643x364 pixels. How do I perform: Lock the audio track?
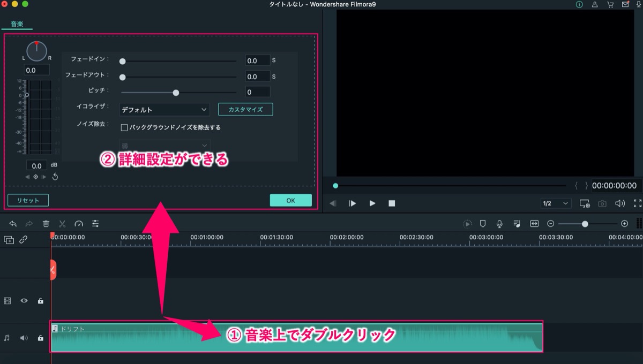click(40, 338)
